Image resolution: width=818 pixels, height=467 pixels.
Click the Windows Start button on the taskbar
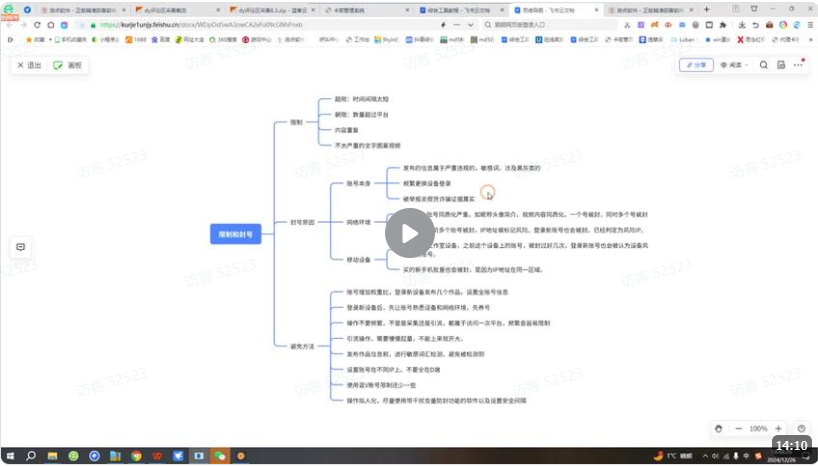coord(10,456)
